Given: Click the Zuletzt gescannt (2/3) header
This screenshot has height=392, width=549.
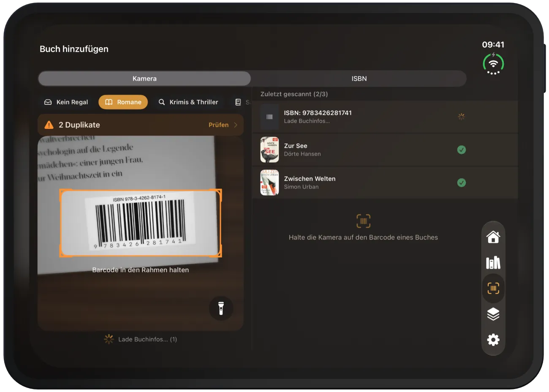Looking at the screenshot, I should [x=294, y=94].
